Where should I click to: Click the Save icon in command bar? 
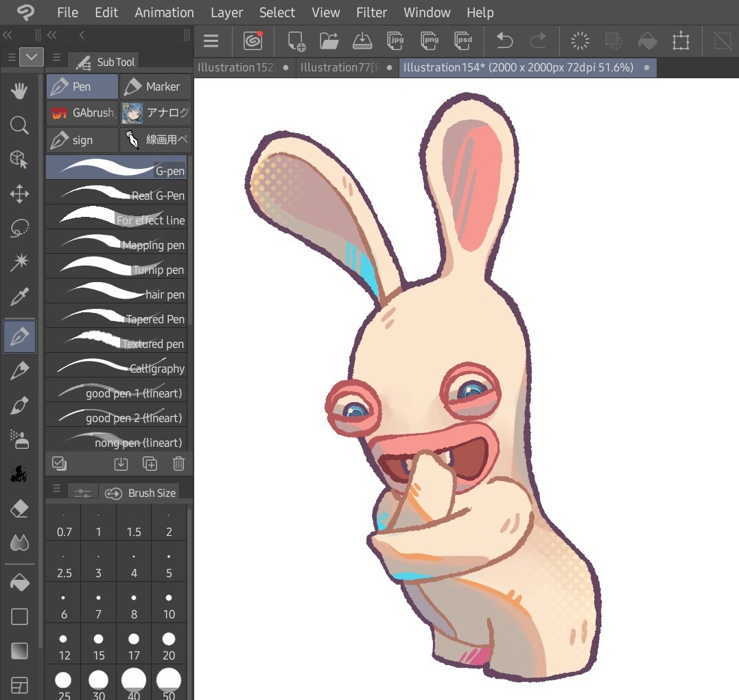pyautogui.click(x=362, y=41)
